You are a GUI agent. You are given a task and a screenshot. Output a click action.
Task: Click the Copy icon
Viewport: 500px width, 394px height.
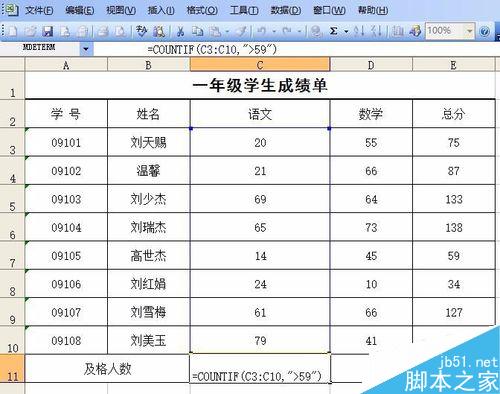[198, 31]
